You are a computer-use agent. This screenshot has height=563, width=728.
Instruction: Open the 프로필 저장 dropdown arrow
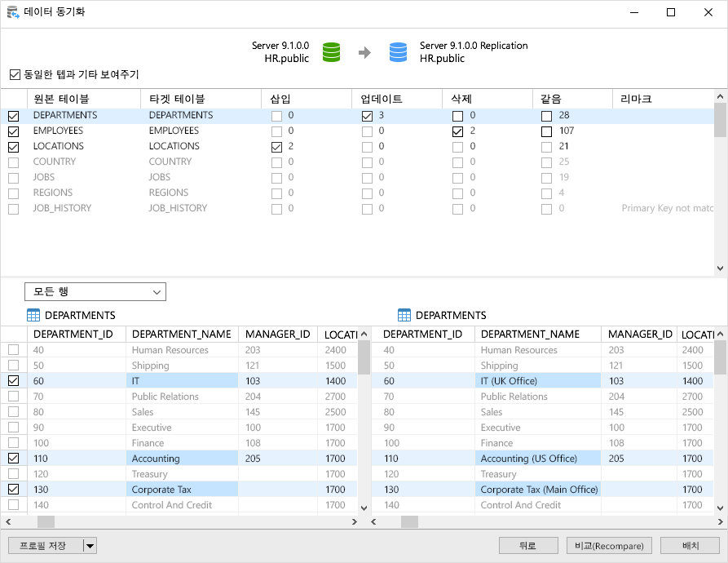coord(90,545)
